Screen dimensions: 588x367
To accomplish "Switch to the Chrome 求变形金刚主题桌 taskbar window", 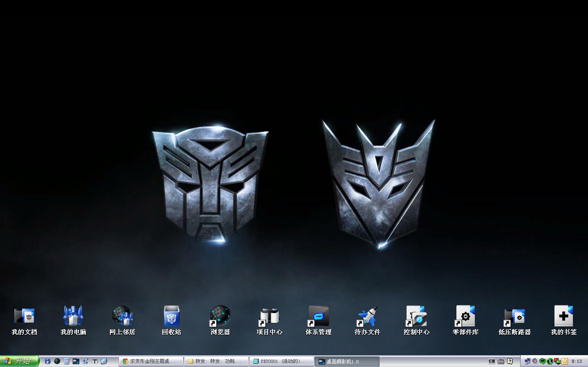I will click(x=150, y=361).
